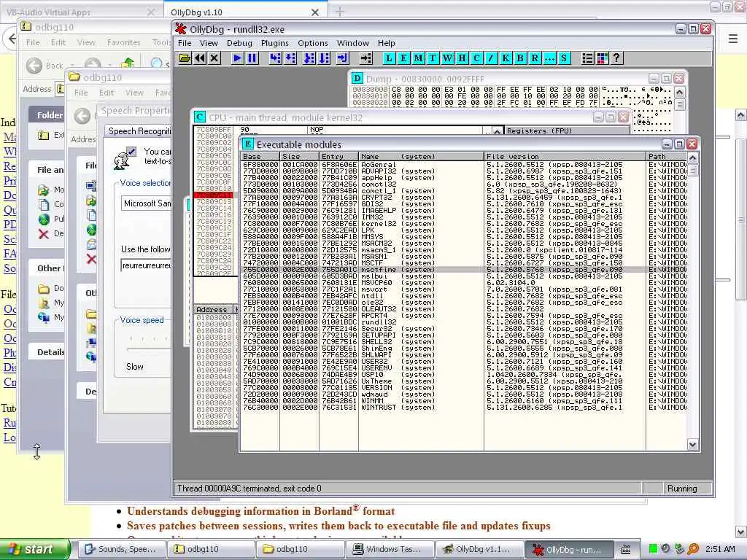
Task: Click the Step over toolbar icon
Action: point(290,58)
